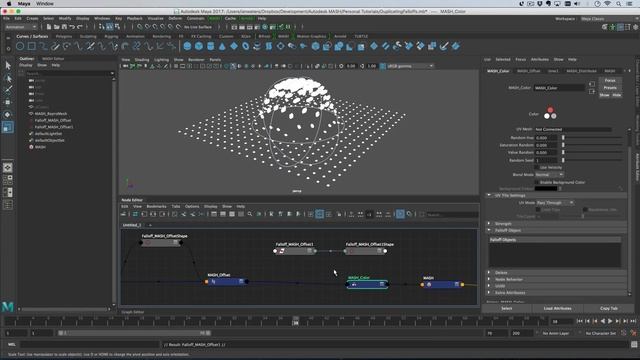
Task: Click the Hide button in Attribute Editor
Action: click(x=616, y=95)
